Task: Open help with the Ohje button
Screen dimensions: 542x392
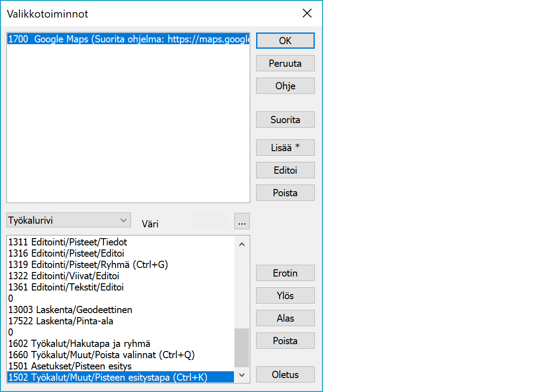Action: point(285,86)
